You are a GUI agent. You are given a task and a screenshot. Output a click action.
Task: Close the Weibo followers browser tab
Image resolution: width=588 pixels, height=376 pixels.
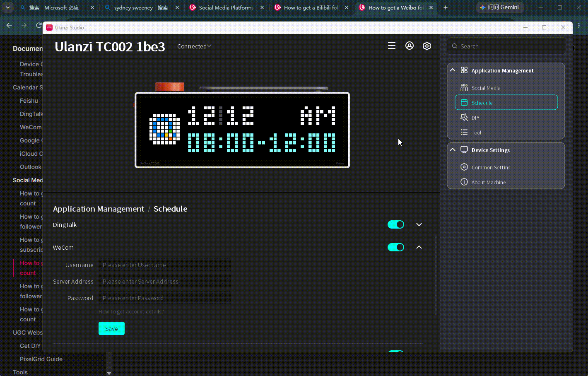pos(431,7)
